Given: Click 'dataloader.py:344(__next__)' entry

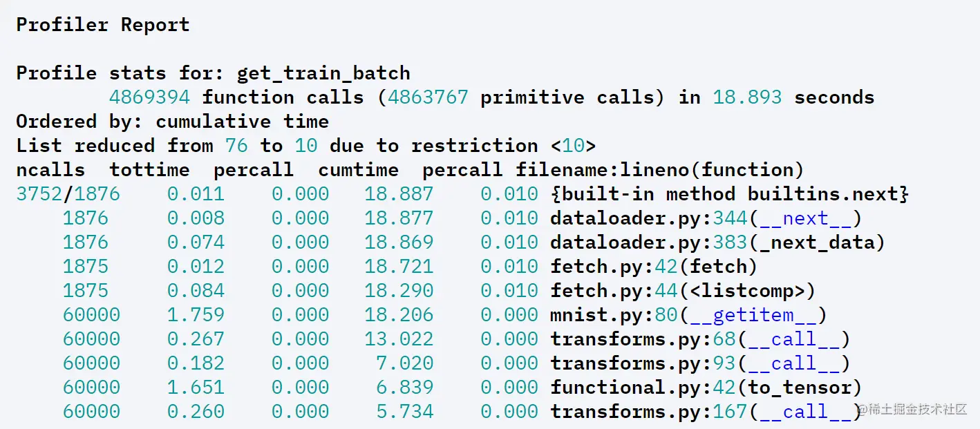Looking at the screenshot, I should coord(706,218).
